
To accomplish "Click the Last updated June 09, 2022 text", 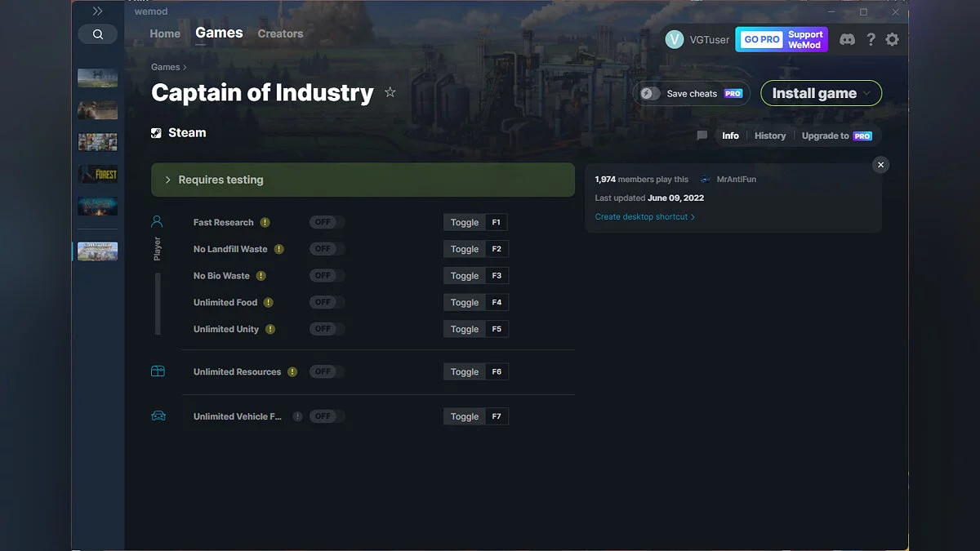I will (x=649, y=198).
